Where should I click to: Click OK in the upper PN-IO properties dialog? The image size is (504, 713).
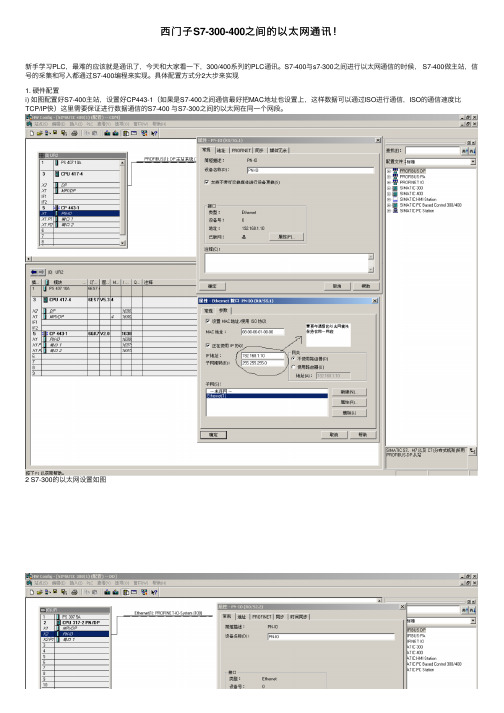[x=212, y=286]
